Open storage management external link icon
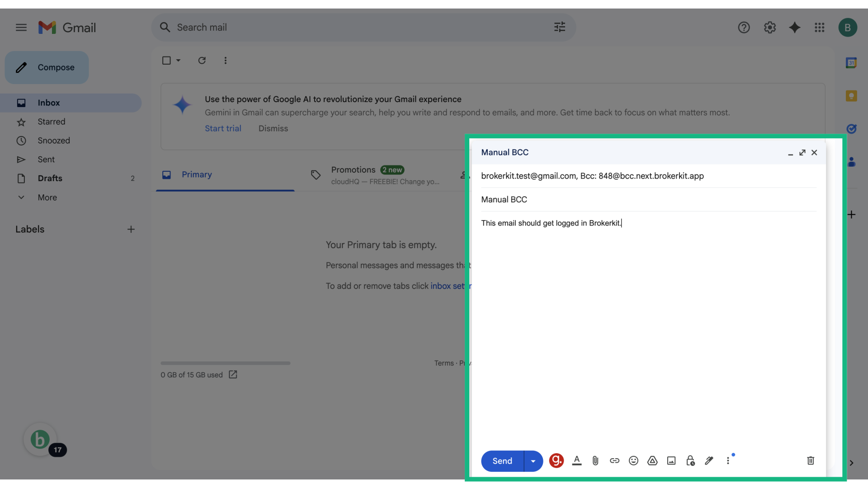This screenshot has width=868, height=488. pyautogui.click(x=233, y=375)
